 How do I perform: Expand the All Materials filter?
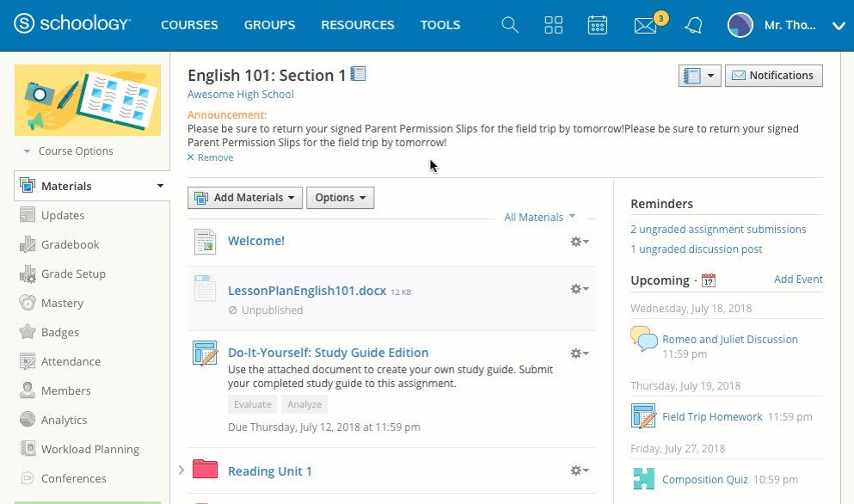pyautogui.click(x=539, y=218)
